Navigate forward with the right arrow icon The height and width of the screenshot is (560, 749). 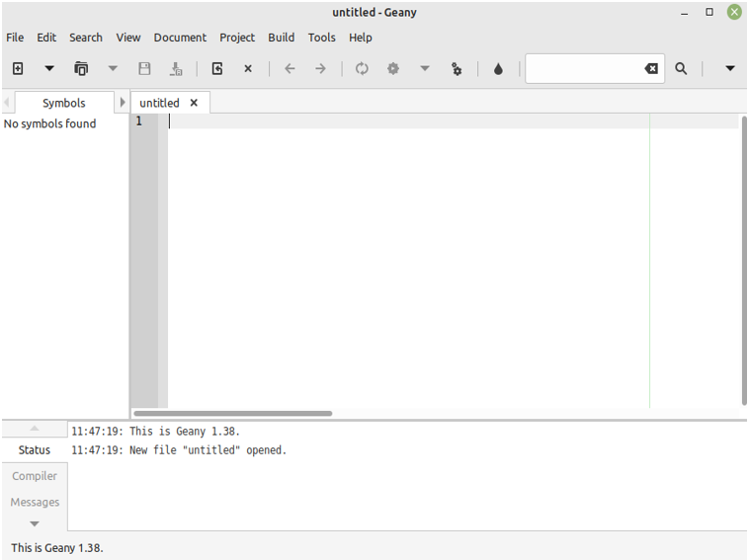pyautogui.click(x=320, y=69)
